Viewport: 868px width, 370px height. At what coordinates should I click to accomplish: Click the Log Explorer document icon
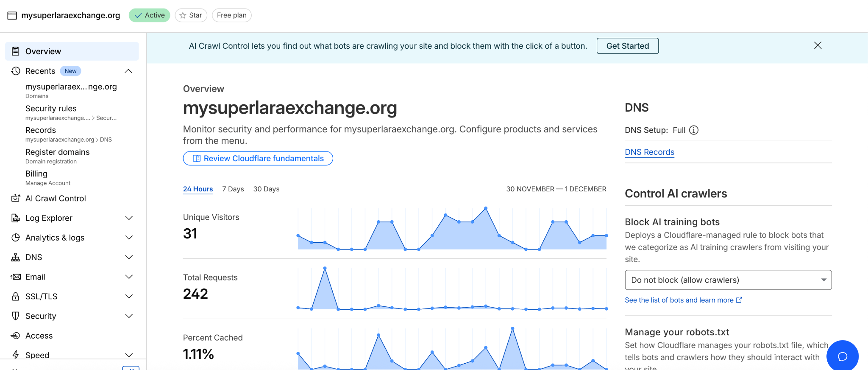click(16, 218)
